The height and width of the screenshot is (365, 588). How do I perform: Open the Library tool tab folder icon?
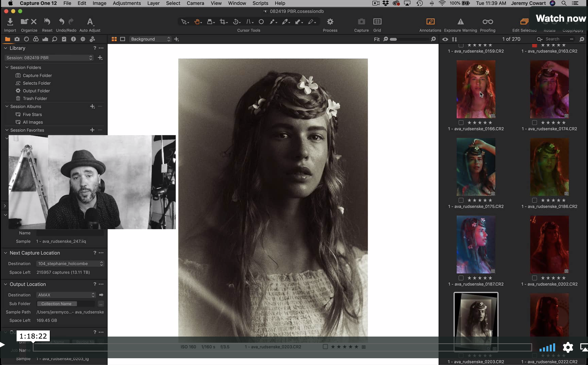(x=7, y=39)
